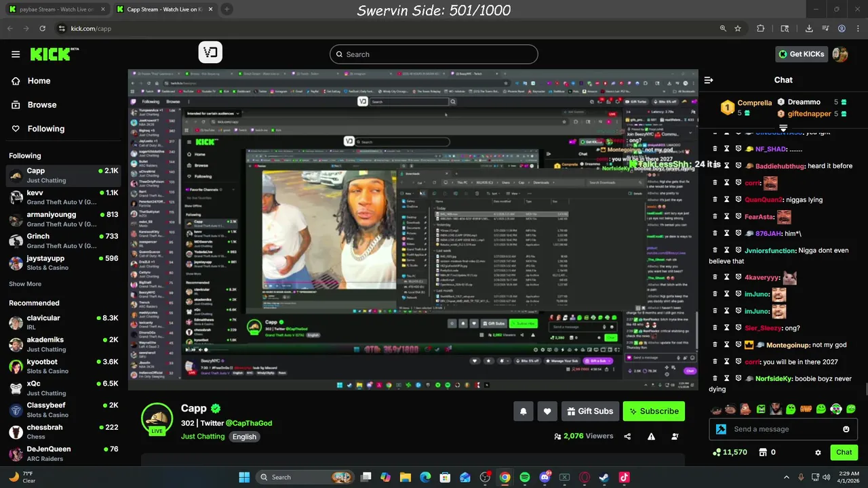This screenshot has height=488, width=868.
Task: Open Chrome downloads icon
Action: 809,28
